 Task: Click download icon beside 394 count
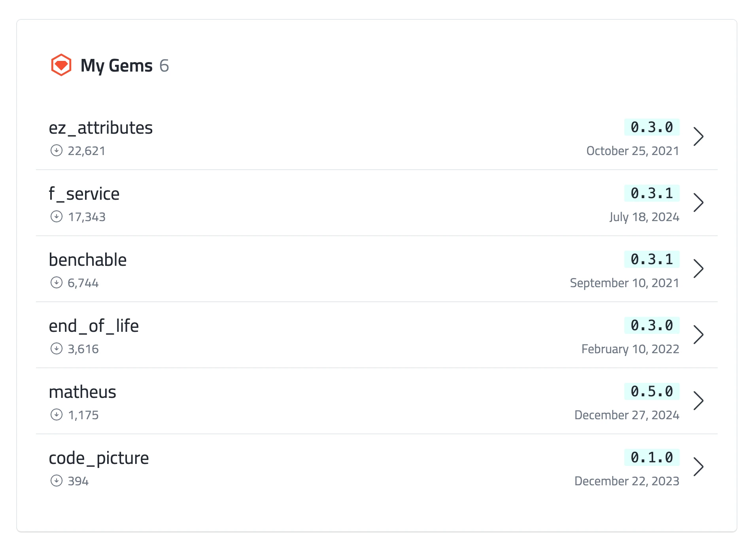57,481
